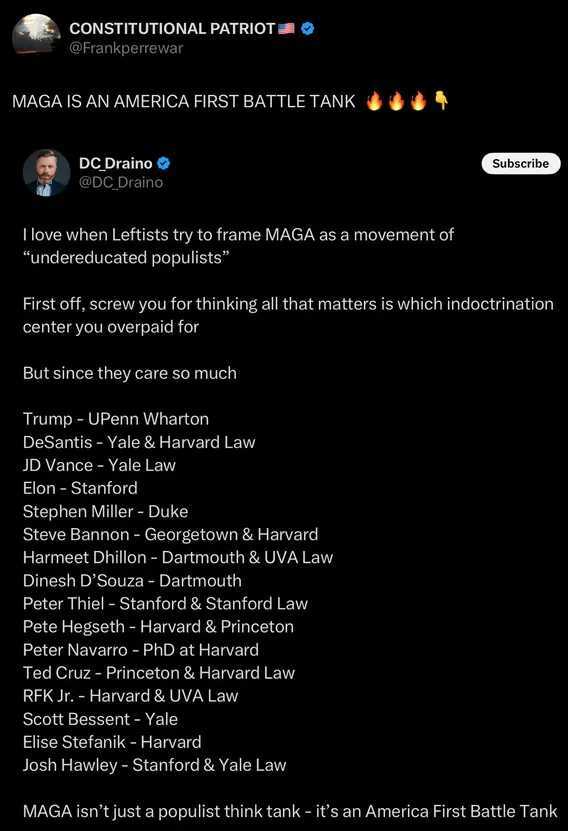
Task: Click the CONSTITUTIONAL PATRIOT profile avatar
Action: click(x=36, y=34)
